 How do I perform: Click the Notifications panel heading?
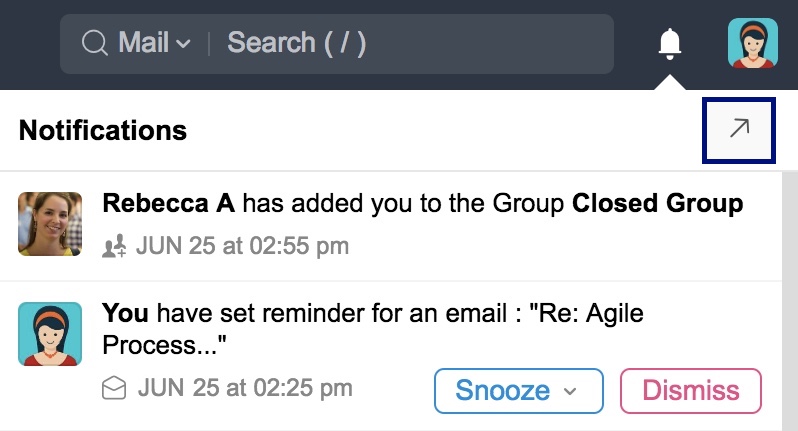pos(103,130)
